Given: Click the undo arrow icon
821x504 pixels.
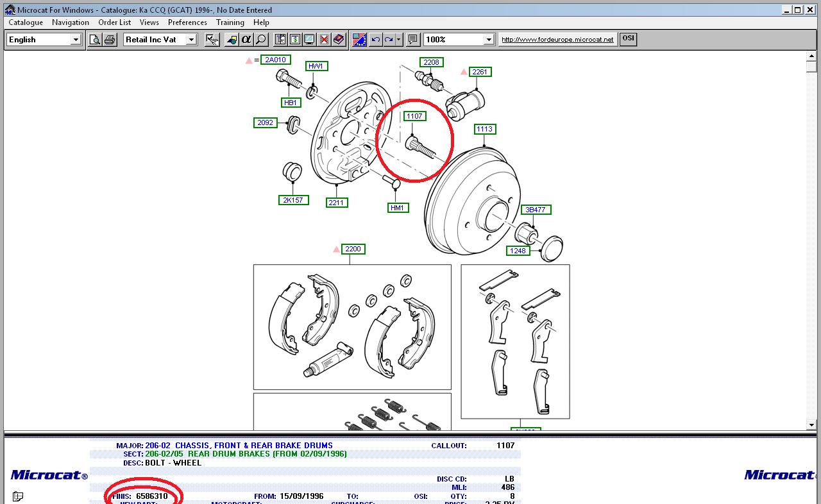Looking at the screenshot, I should pos(376,40).
